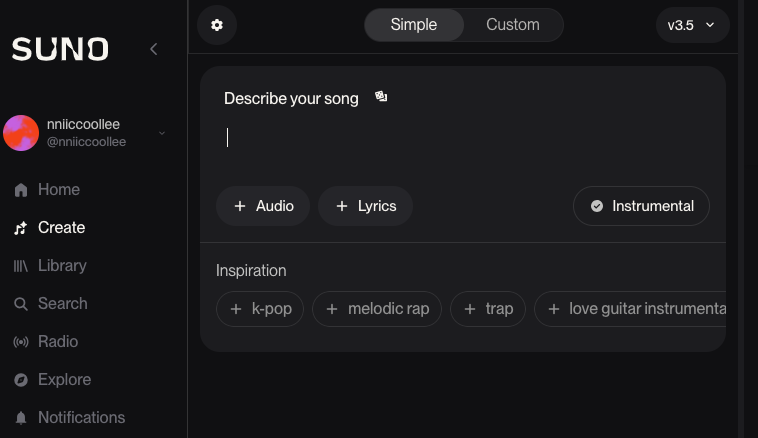Open the v3.5 model version dropdown

coord(692,25)
